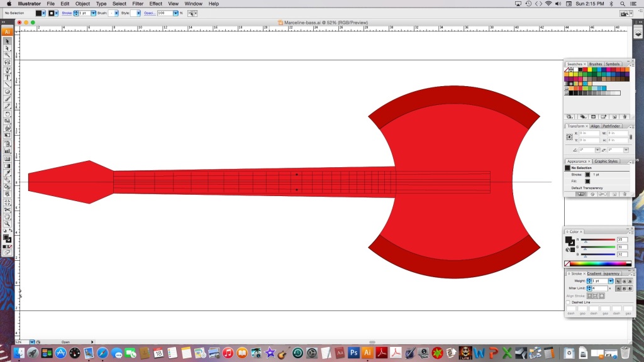Switch to the Brushes tab
Image resolution: width=644 pixels, height=362 pixels.
click(x=596, y=64)
